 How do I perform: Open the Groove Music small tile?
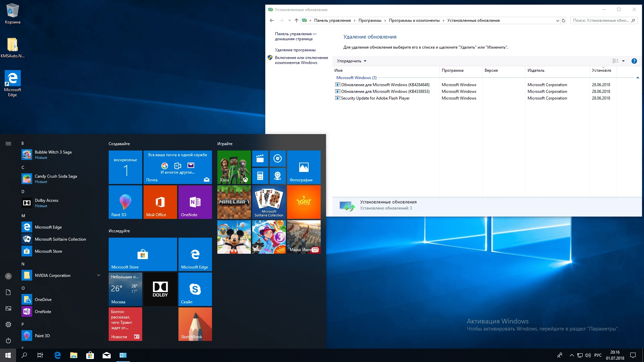pos(277,159)
